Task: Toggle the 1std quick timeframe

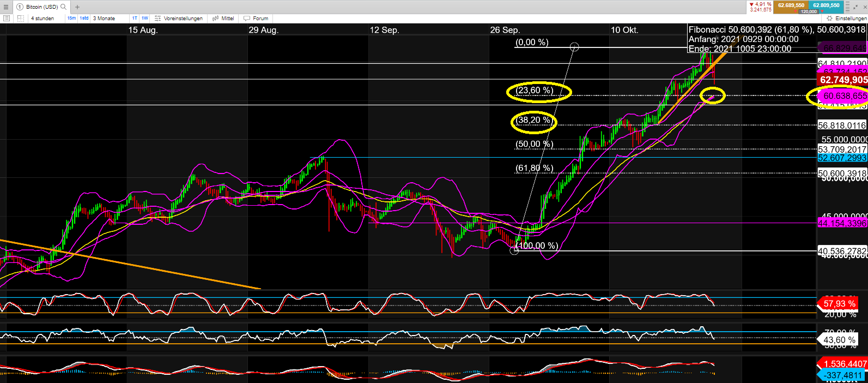Action: tap(84, 18)
